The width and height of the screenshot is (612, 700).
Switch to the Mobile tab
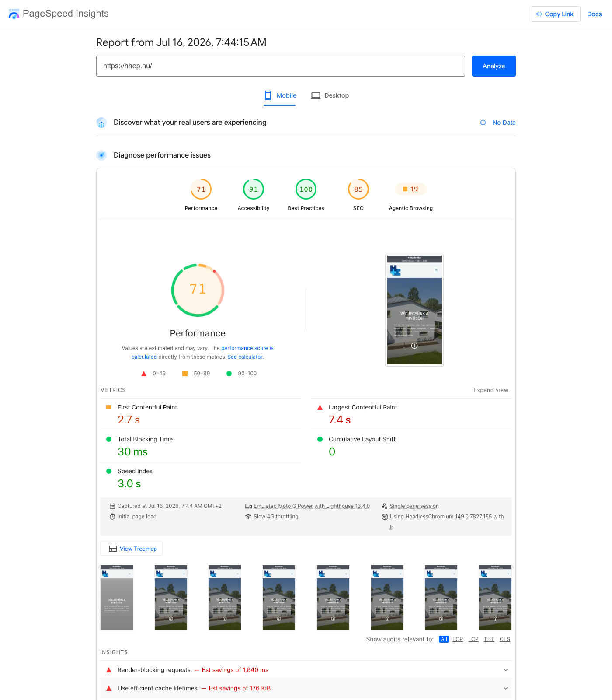pos(280,95)
